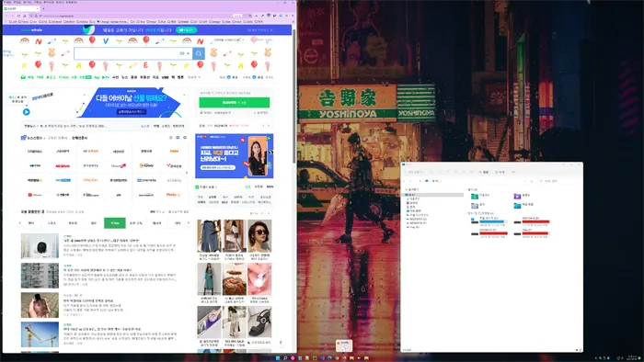Open article thumbnail showing construction crane
The image size is (644, 362).
pos(40,334)
